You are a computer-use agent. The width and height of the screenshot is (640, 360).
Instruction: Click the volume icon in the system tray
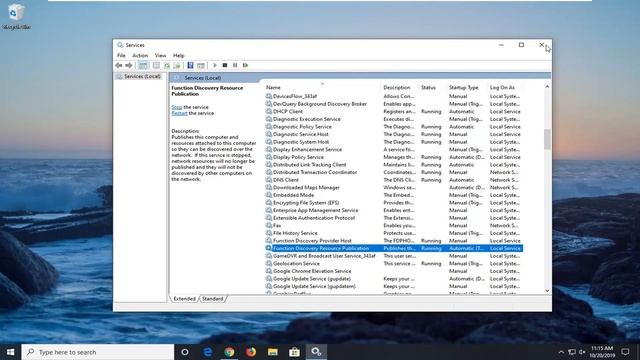[x=582, y=352]
